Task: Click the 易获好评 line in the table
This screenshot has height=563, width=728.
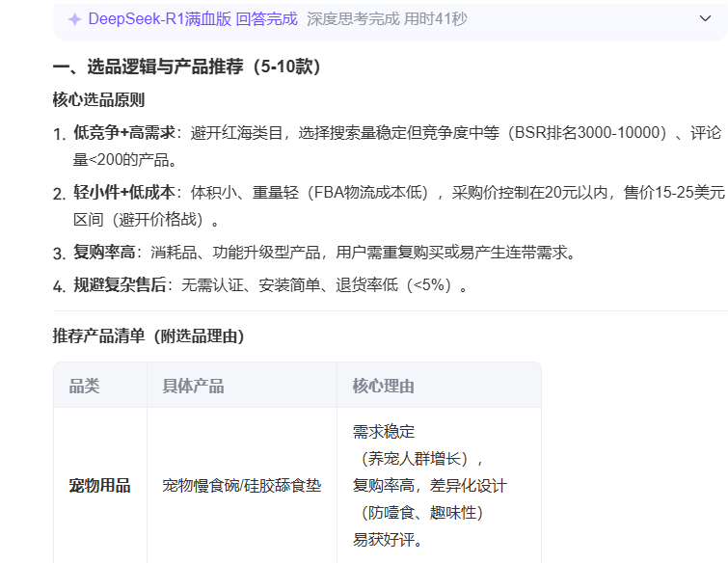Action: point(387,539)
